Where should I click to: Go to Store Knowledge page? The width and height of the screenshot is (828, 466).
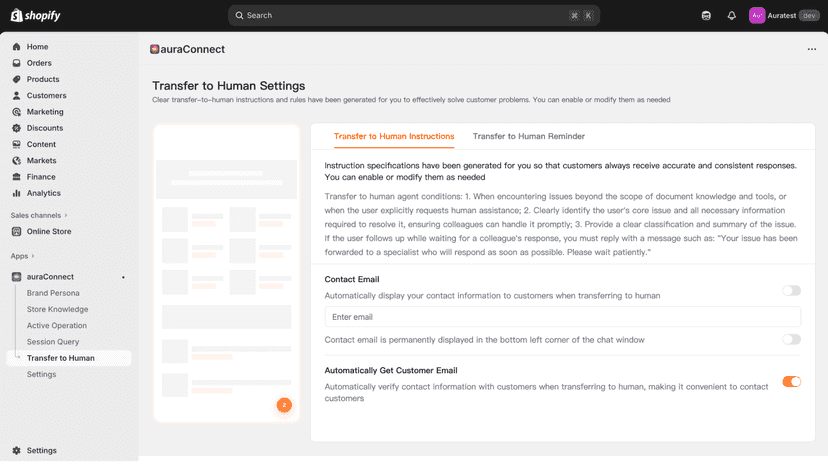[58, 310]
